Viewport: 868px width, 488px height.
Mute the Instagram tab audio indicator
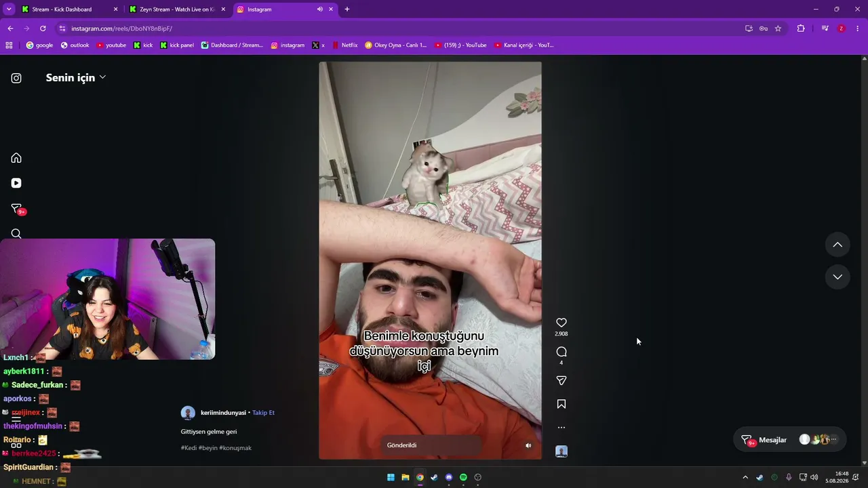click(x=319, y=9)
